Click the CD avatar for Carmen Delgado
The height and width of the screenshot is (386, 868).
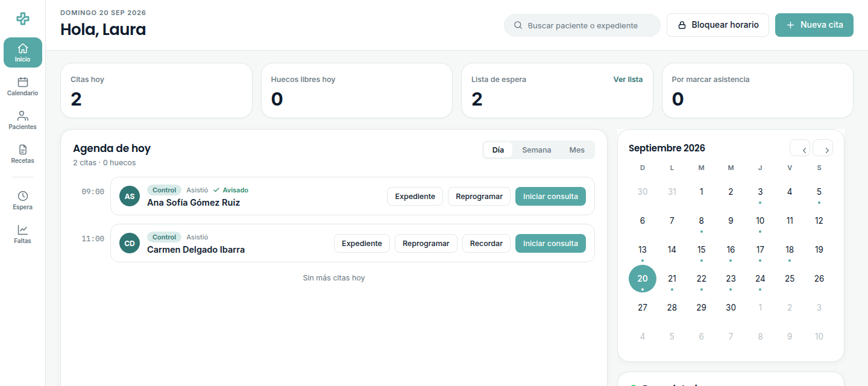[130, 243]
